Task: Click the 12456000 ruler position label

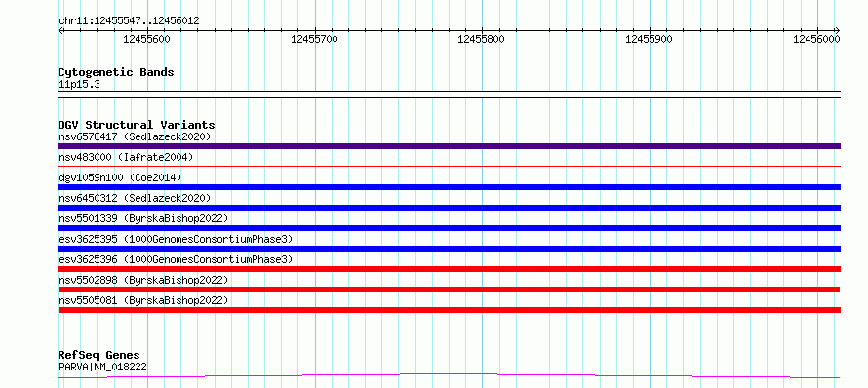Action: (816, 39)
